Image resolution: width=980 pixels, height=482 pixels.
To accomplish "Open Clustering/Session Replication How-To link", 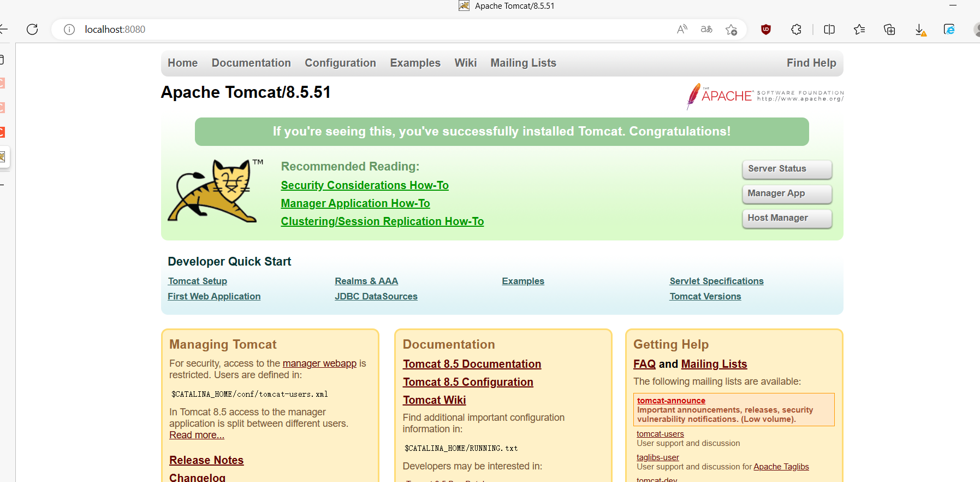I will 382,221.
